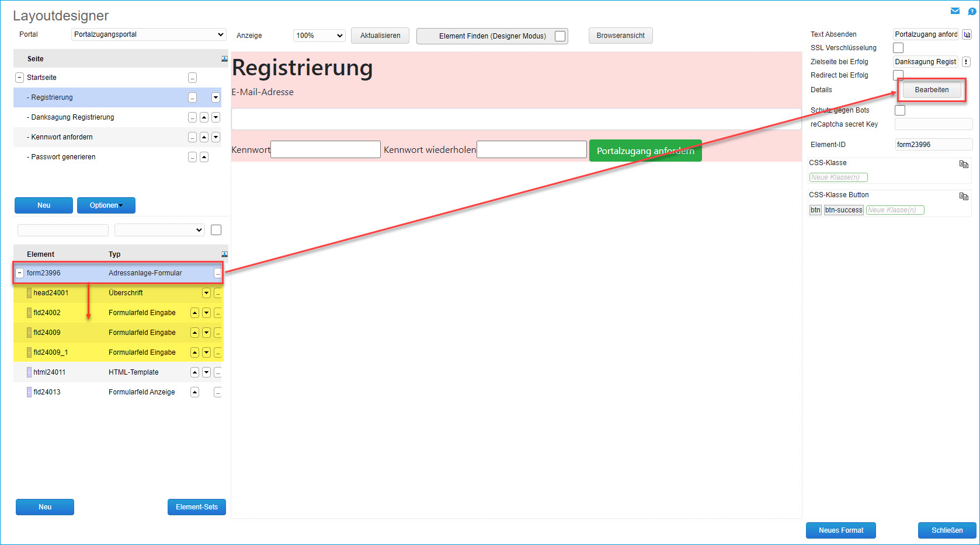
Task: Enable Schutz gegen Bots checkbox
Action: [900, 110]
